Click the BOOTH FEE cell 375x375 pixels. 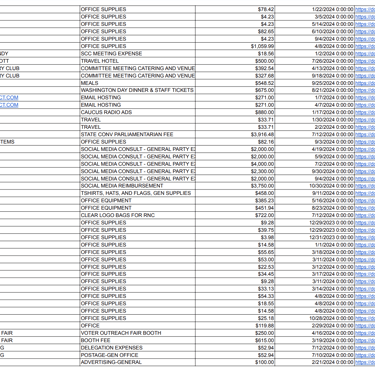138,340
